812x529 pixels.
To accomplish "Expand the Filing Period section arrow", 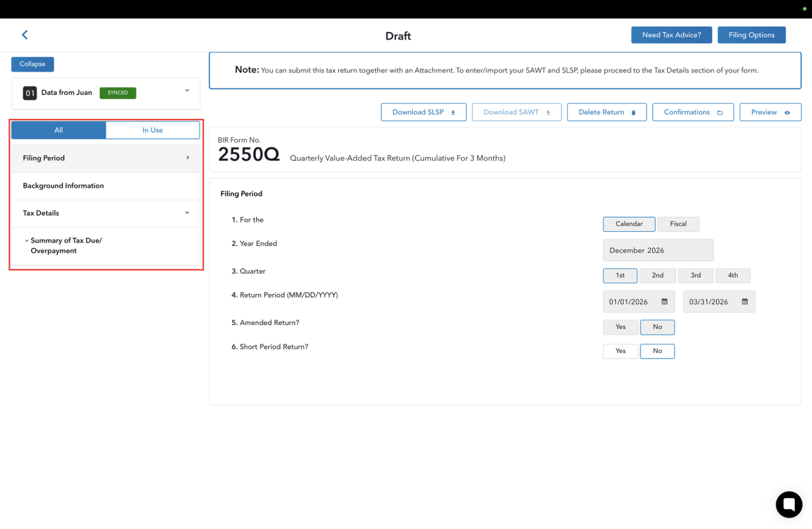I will (188, 158).
